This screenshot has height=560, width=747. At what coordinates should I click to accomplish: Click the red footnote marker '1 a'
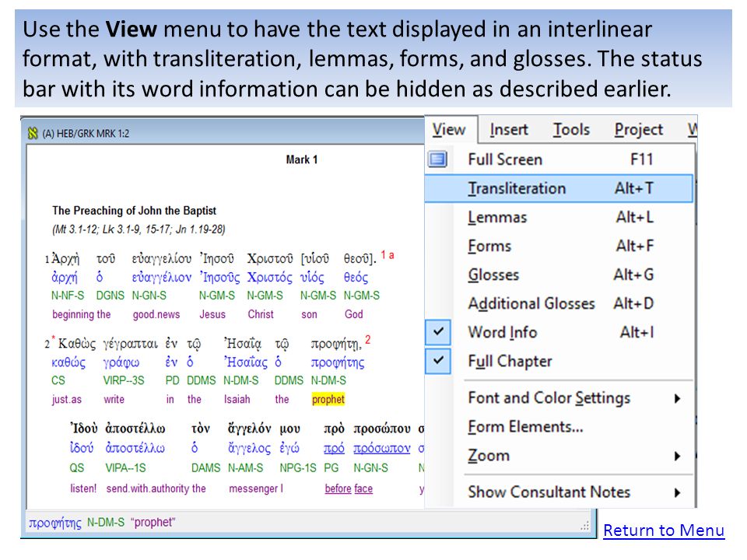[x=388, y=255]
